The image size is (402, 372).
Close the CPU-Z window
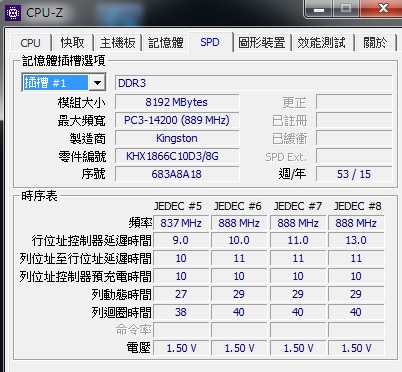(x=383, y=8)
